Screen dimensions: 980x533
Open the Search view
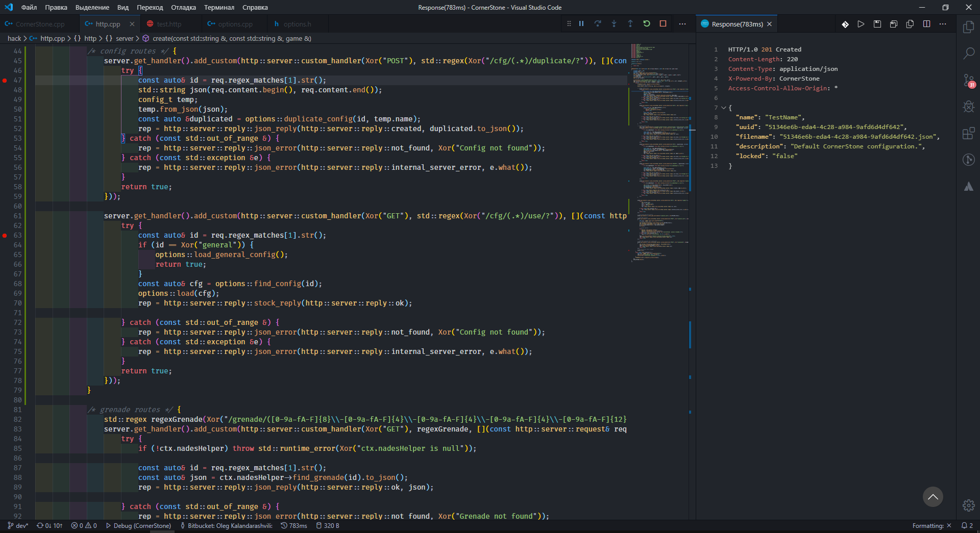(968, 54)
